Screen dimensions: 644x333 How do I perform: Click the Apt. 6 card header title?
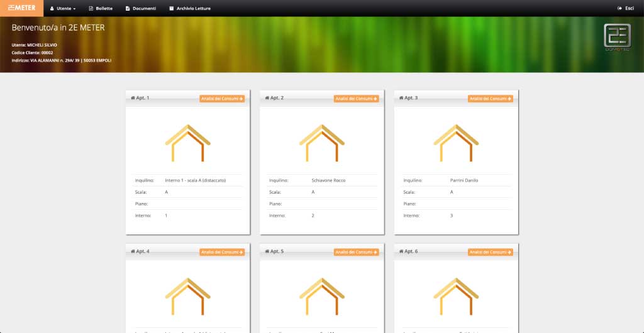pyautogui.click(x=409, y=251)
